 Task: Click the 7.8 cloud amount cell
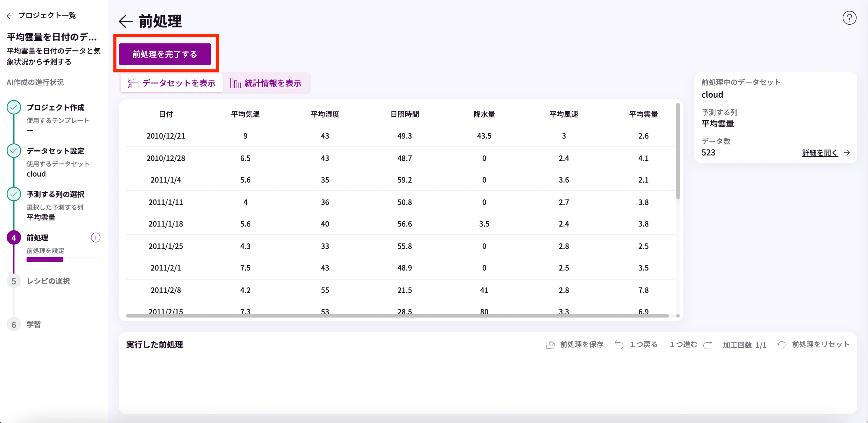(x=643, y=290)
